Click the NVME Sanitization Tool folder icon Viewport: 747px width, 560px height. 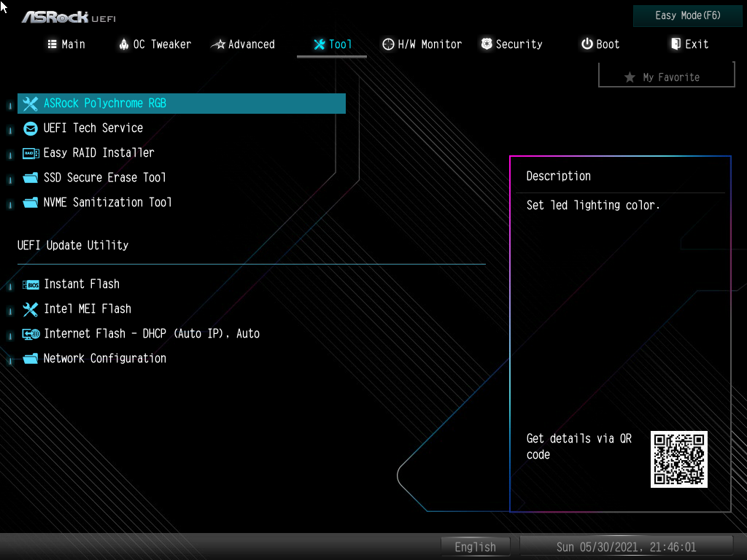coord(31,203)
